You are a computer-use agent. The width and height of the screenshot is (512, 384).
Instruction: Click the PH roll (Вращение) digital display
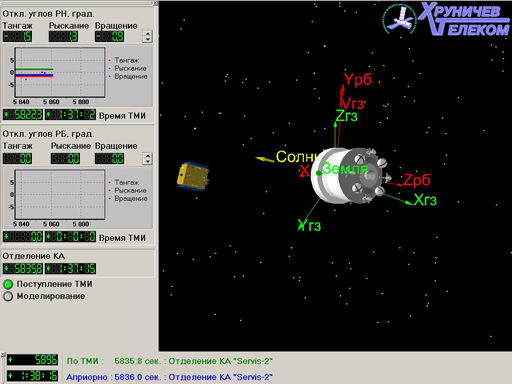pos(109,36)
